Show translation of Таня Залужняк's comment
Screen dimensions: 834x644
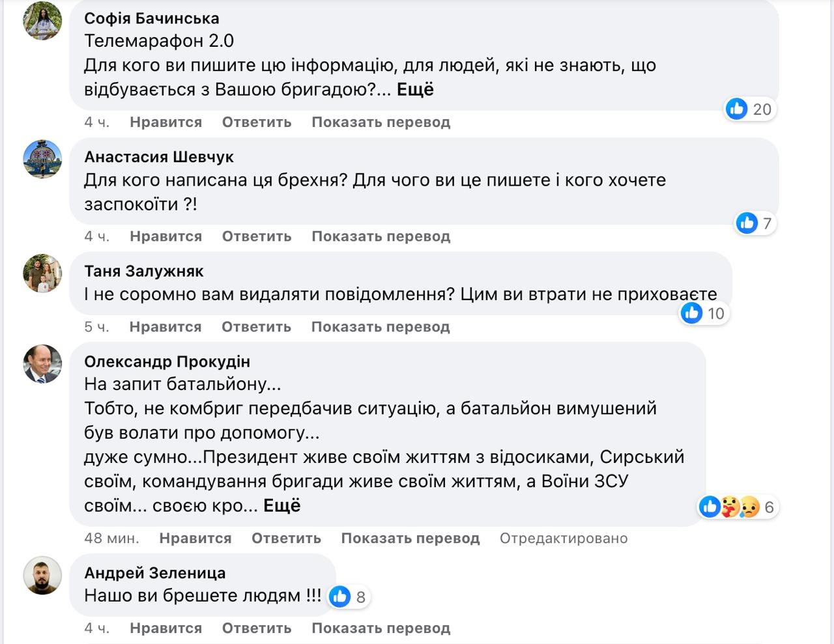(x=381, y=327)
